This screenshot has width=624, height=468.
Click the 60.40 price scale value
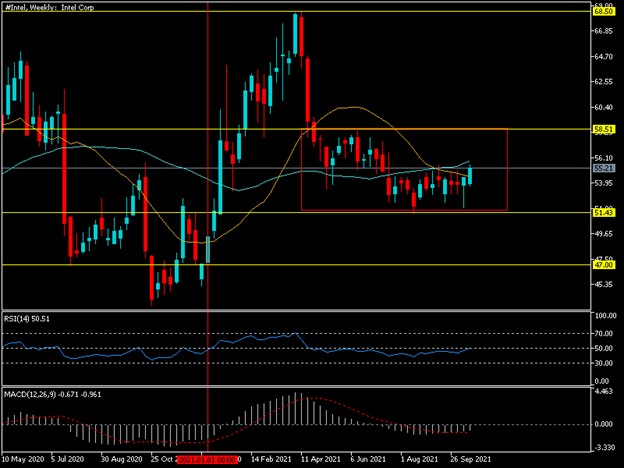604,107
